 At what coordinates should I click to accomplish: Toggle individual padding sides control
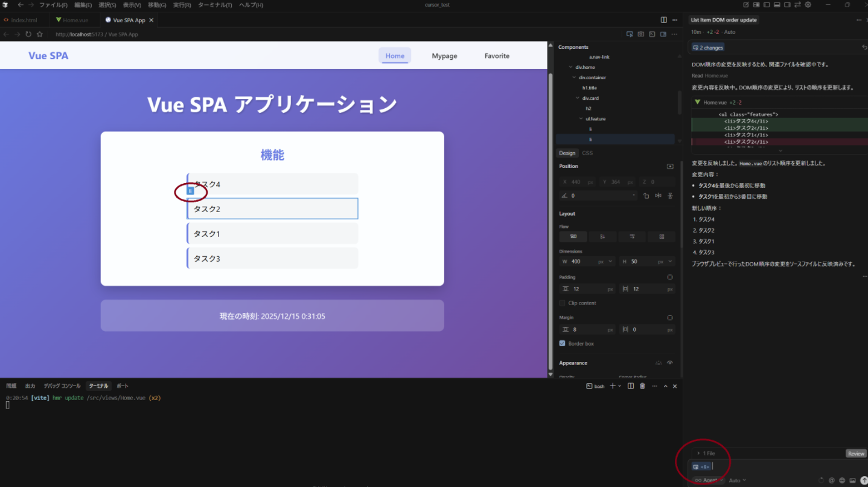(x=670, y=277)
